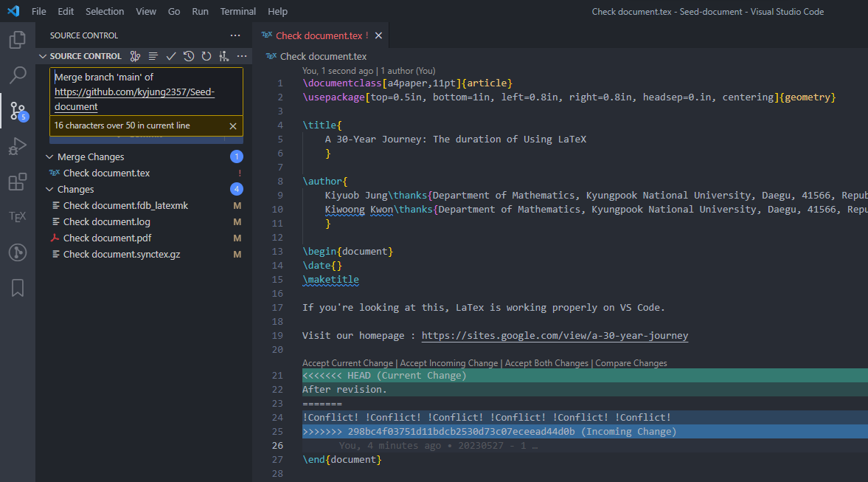
Task: Dismiss the '16 characters over 50' warning
Action: coord(233,125)
